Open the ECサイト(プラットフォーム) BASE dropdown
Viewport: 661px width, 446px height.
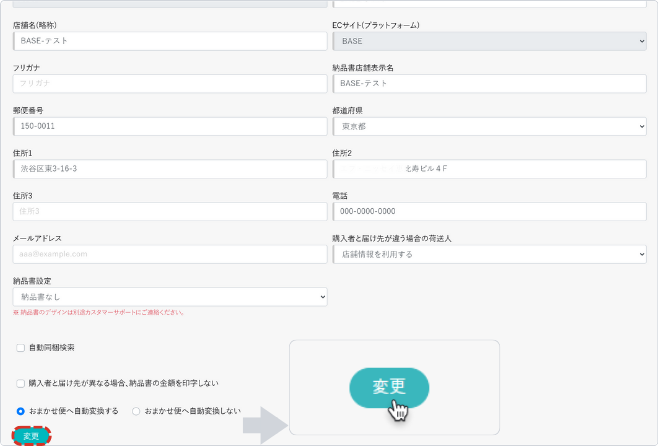pos(489,41)
